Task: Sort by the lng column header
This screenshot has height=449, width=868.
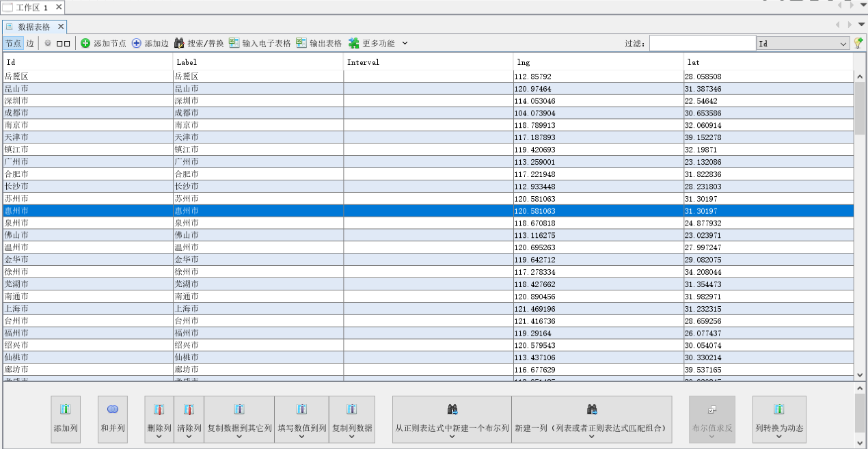Action: 599,62
